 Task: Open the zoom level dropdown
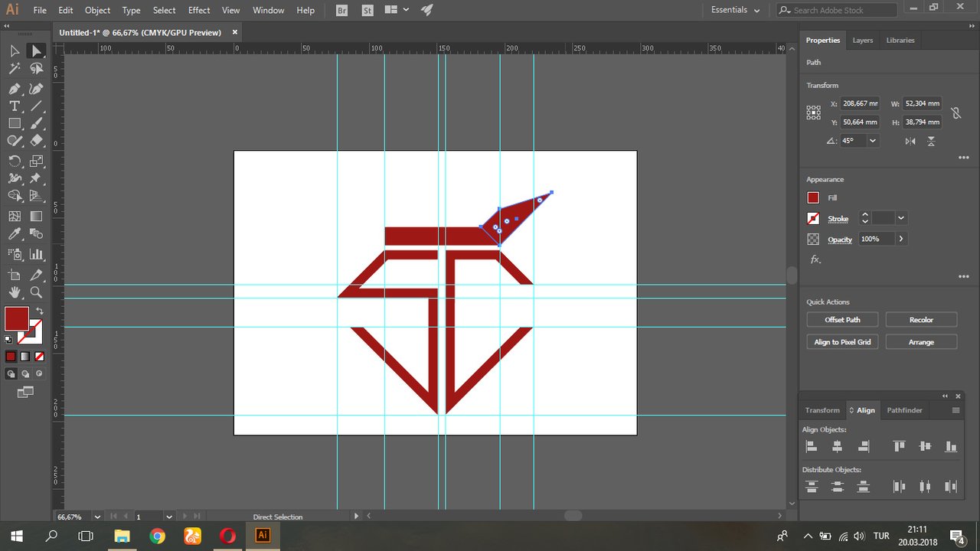click(x=97, y=517)
